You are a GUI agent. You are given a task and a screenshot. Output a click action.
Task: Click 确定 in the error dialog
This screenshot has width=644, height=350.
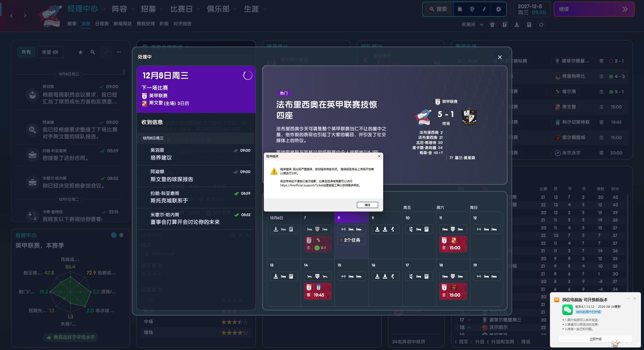(367, 205)
